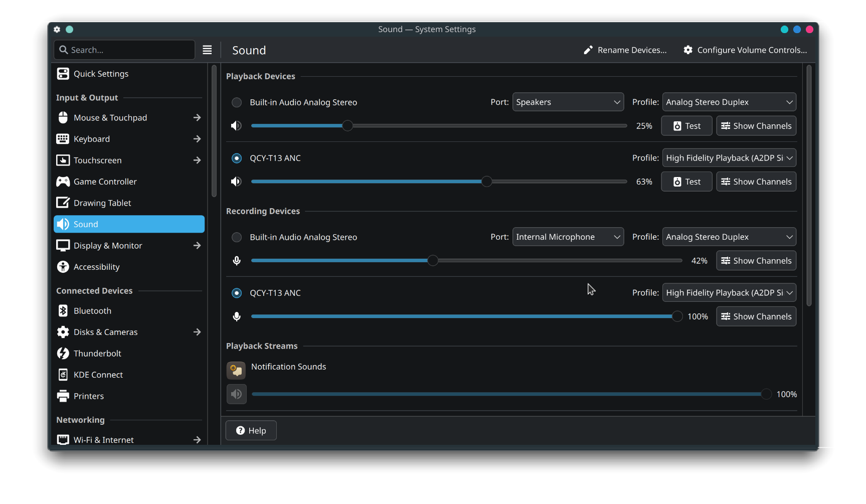Viewport: 866px width, 504px height.
Task: Open the Speakers port dropdown
Action: [x=568, y=102]
